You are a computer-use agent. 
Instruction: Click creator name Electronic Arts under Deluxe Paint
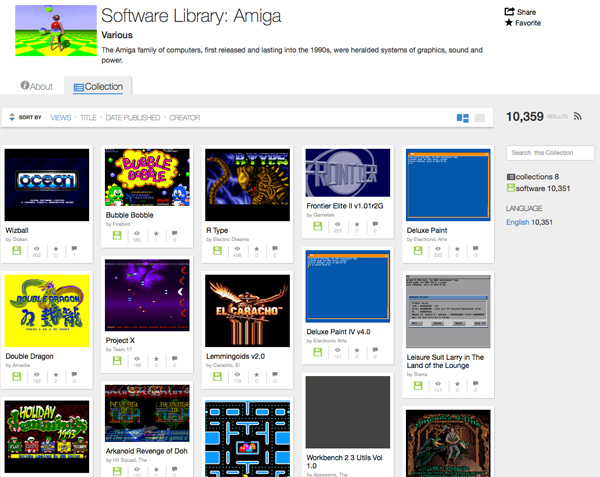(430, 239)
